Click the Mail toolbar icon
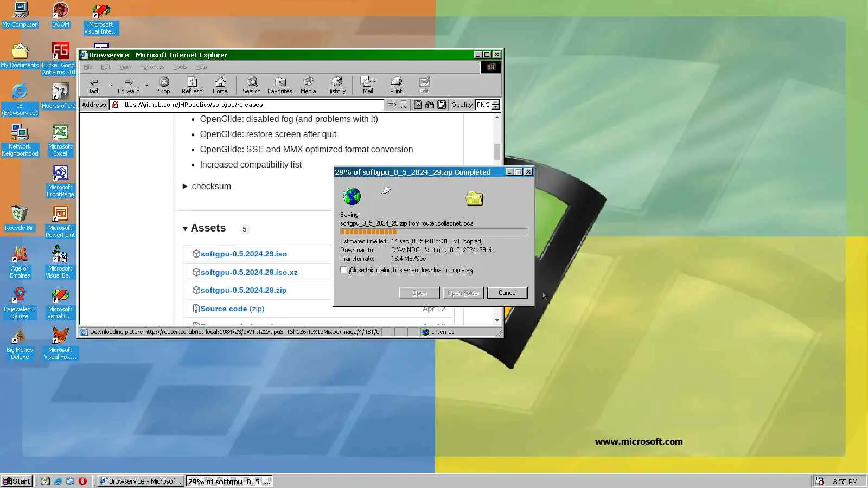Screen dimensions: 868x488 (367, 85)
